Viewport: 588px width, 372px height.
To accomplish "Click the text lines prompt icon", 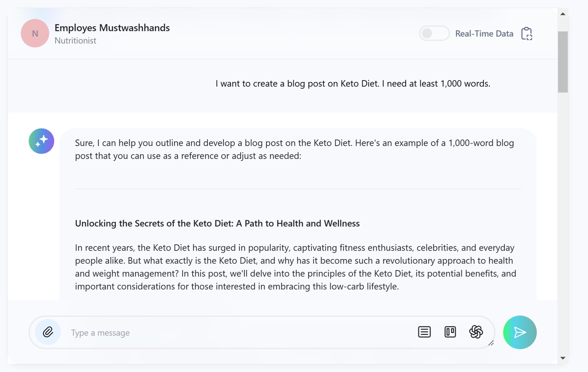I will (x=424, y=332).
